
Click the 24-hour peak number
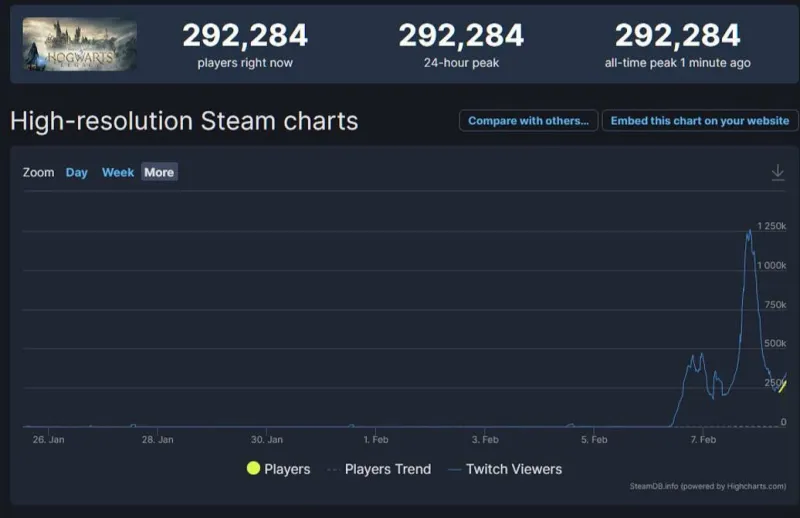click(x=461, y=36)
